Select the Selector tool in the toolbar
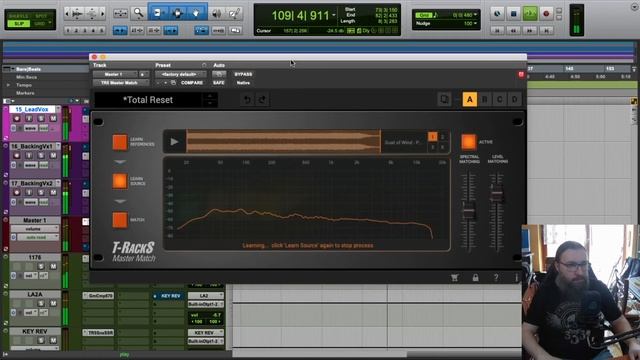Screen dimensions: 640x360 point(178,13)
